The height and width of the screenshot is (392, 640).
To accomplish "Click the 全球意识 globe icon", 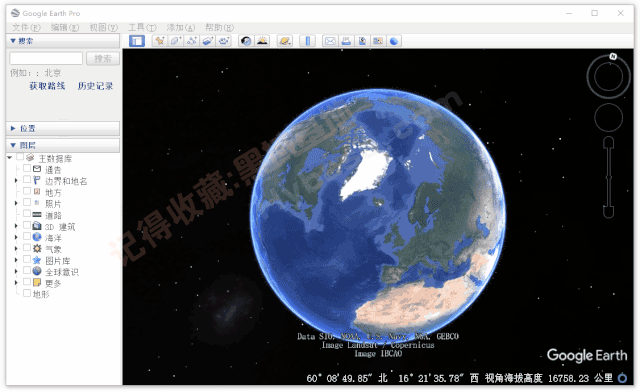I will tap(37, 271).
